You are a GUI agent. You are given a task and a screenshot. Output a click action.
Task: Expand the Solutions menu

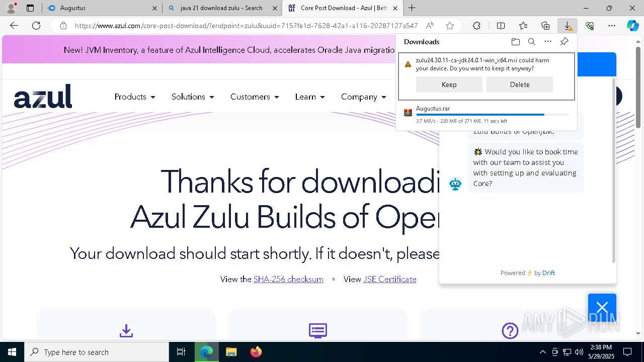point(193,97)
